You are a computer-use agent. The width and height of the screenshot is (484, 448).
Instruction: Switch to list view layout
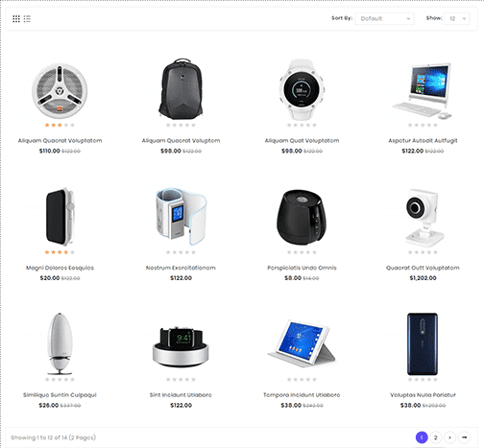click(27, 19)
